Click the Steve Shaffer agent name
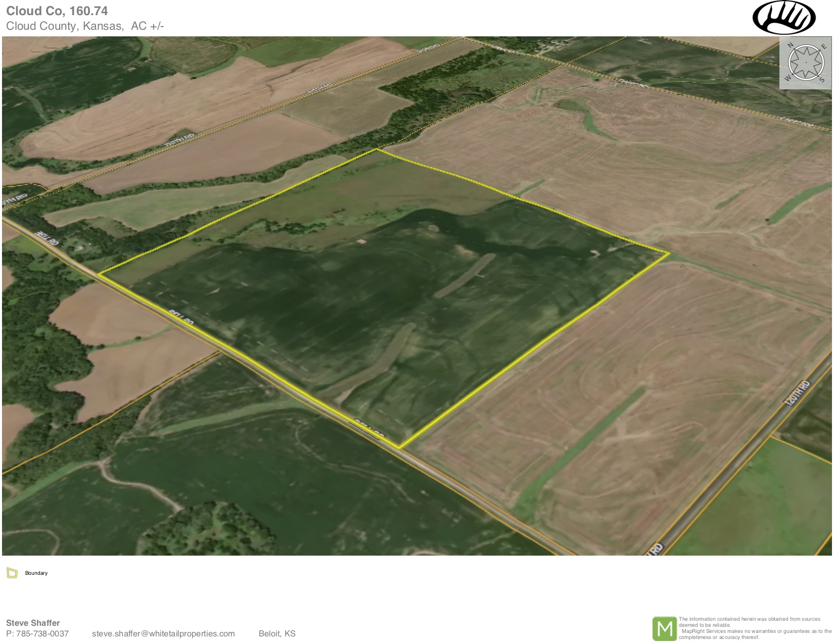834x644 pixels. 33,623
